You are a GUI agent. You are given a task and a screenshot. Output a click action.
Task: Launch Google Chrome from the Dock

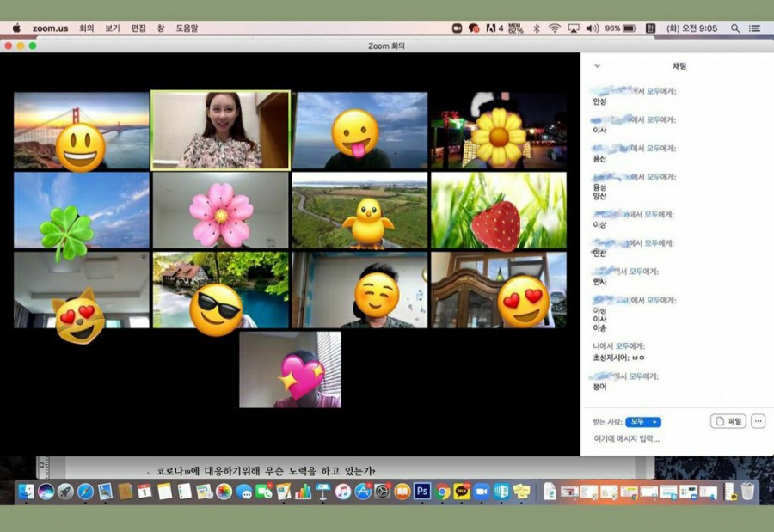click(442, 492)
